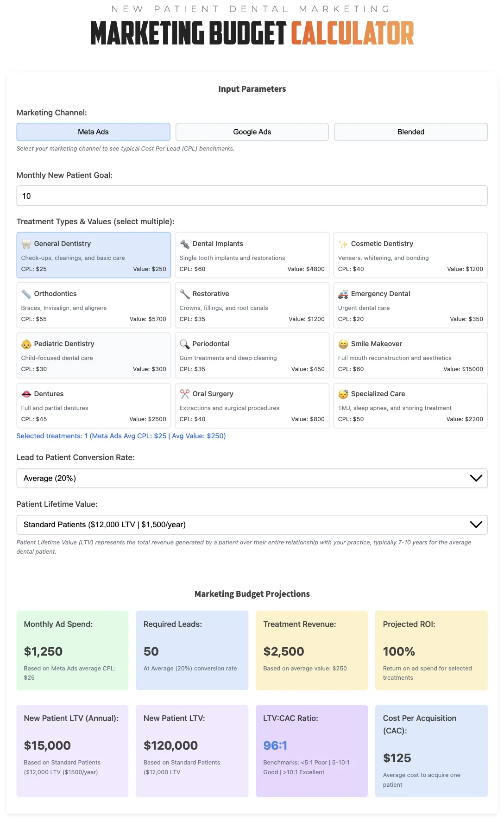504x821 pixels.
Task: Click the magnifying glass Periodontal icon
Action: click(185, 344)
